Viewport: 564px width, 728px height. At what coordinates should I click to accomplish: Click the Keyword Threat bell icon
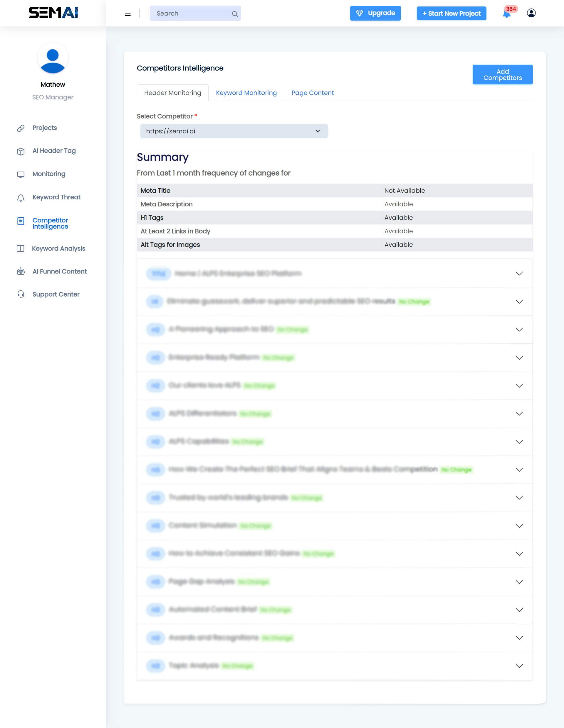point(21,198)
